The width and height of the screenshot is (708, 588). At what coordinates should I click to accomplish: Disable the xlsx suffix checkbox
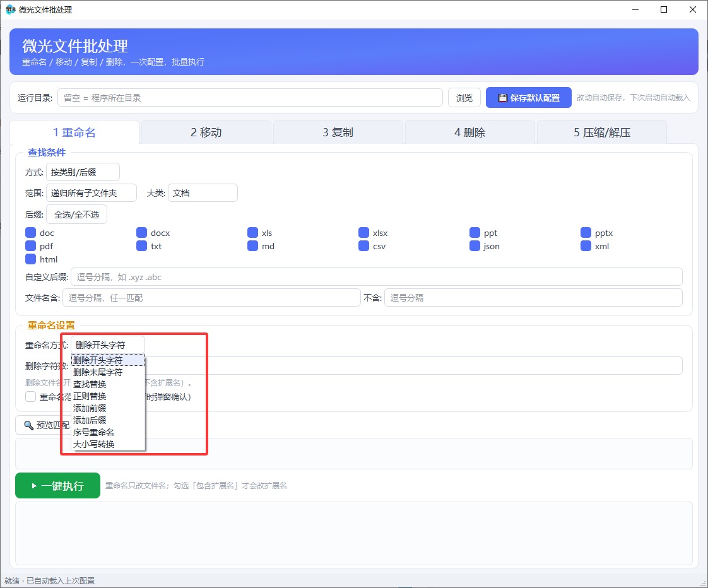click(364, 233)
